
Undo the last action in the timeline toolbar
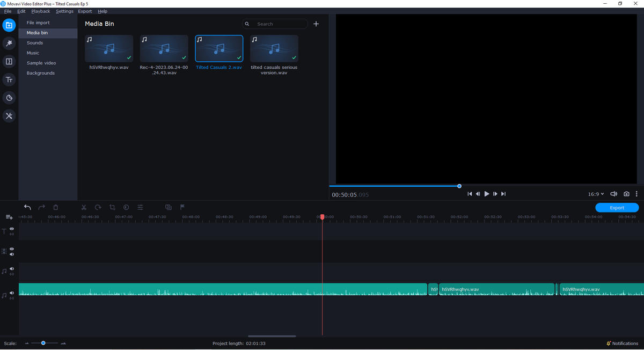pos(27,207)
